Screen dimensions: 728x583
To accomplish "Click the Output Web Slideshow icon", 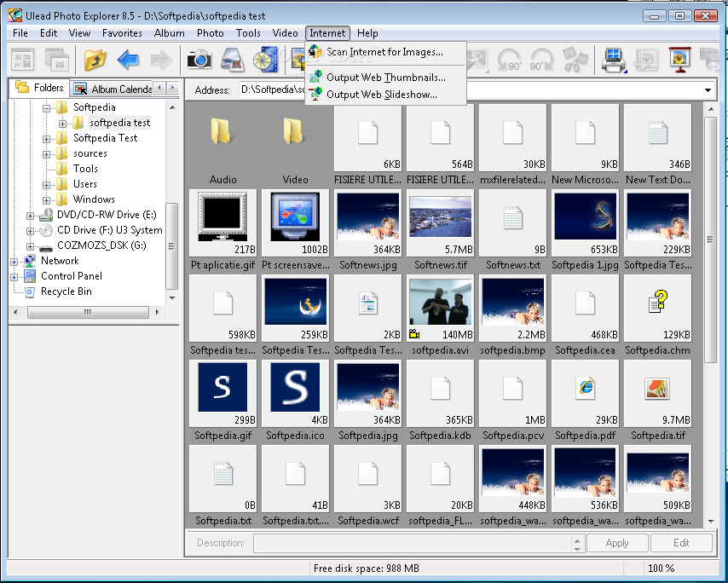I will tap(315, 94).
